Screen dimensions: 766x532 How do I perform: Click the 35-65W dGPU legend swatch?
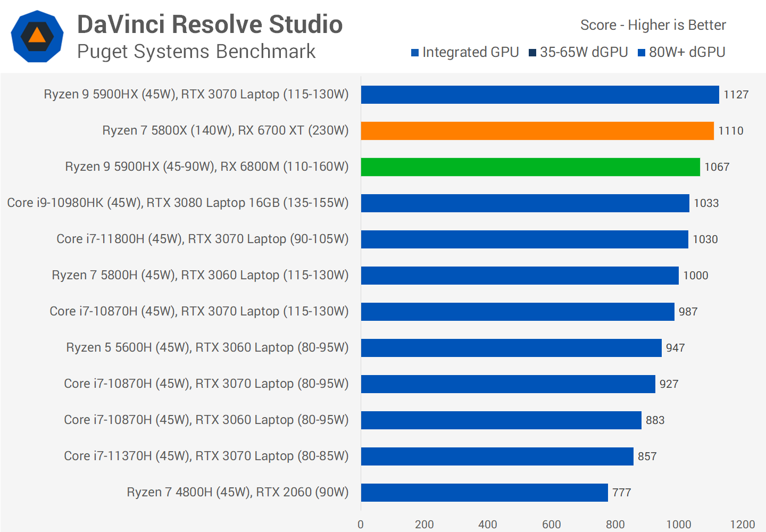pos(532,53)
